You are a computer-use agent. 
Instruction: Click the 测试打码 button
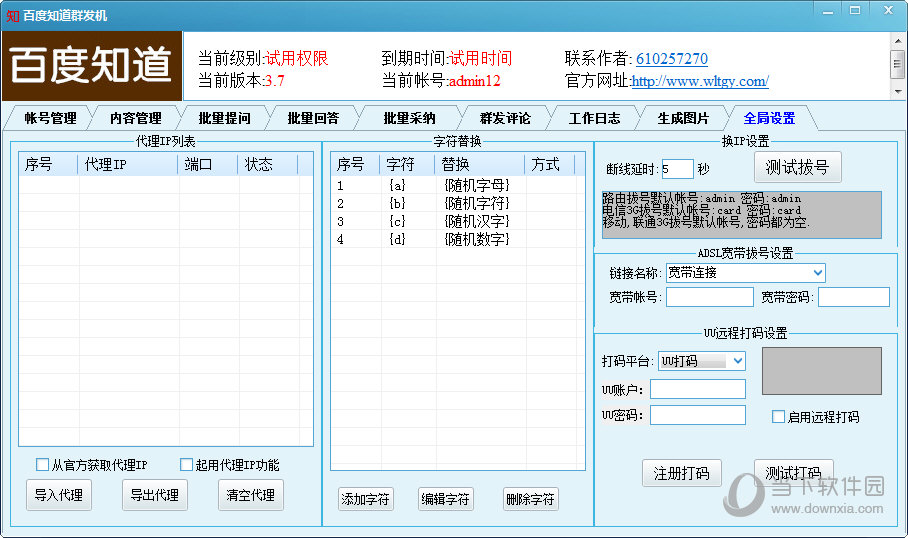pos(793,473)
